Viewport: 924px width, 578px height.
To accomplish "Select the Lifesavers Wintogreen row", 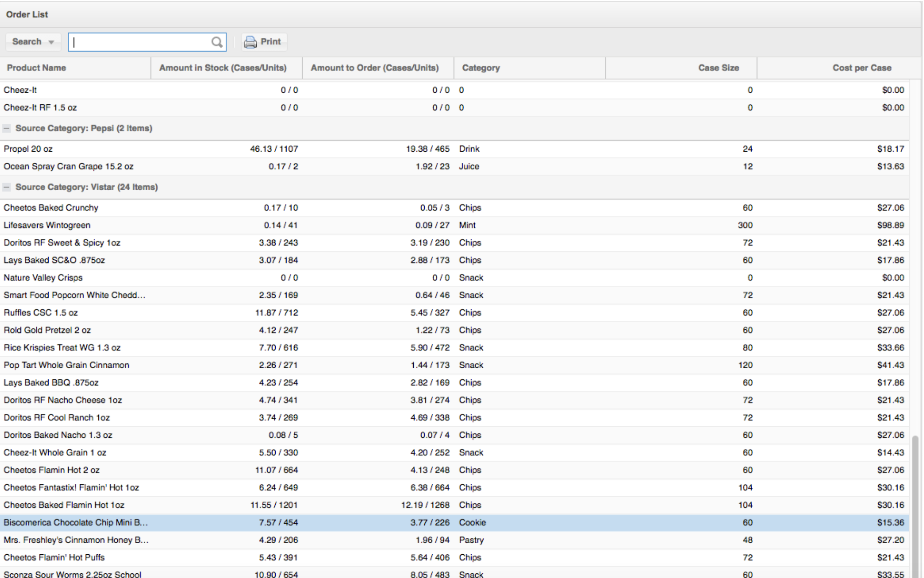I will click(454, 225).
